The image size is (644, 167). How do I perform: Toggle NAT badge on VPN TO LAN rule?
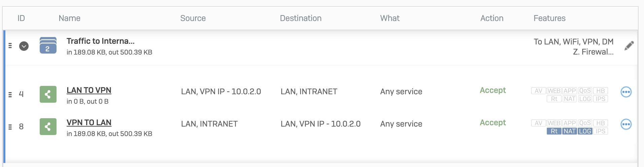click(570, 131)
